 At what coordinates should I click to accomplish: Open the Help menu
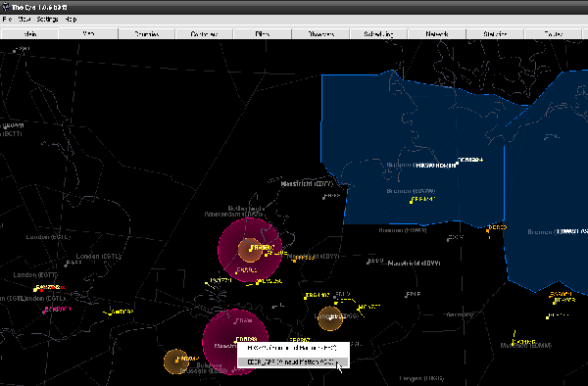click(71, 20)
